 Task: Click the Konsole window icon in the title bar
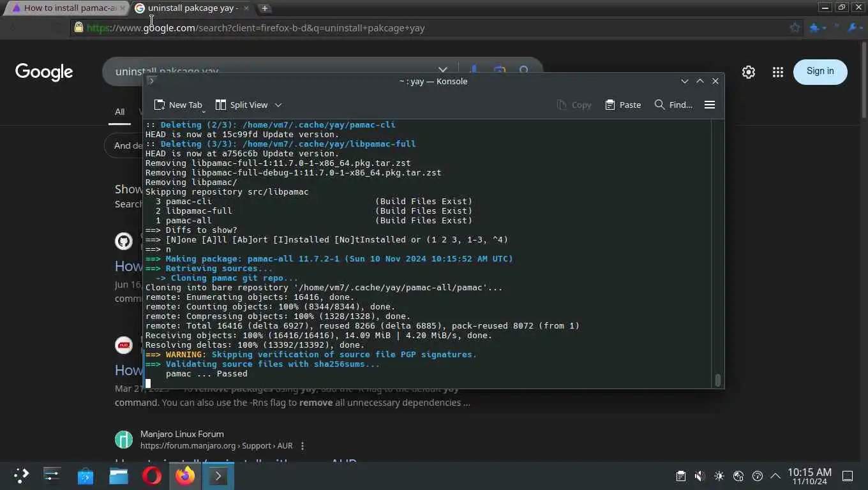click(x=151, y=81)
